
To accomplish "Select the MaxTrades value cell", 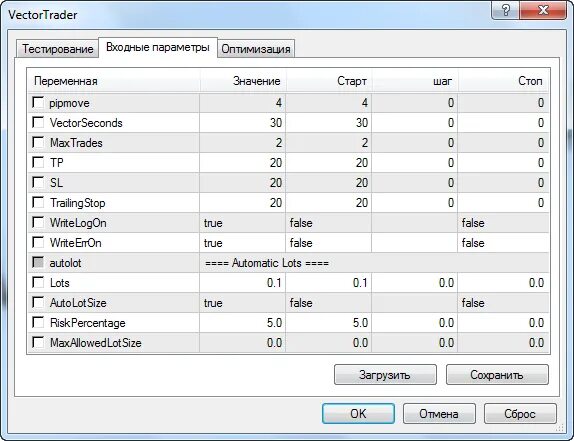I will (x=243, y=143).
